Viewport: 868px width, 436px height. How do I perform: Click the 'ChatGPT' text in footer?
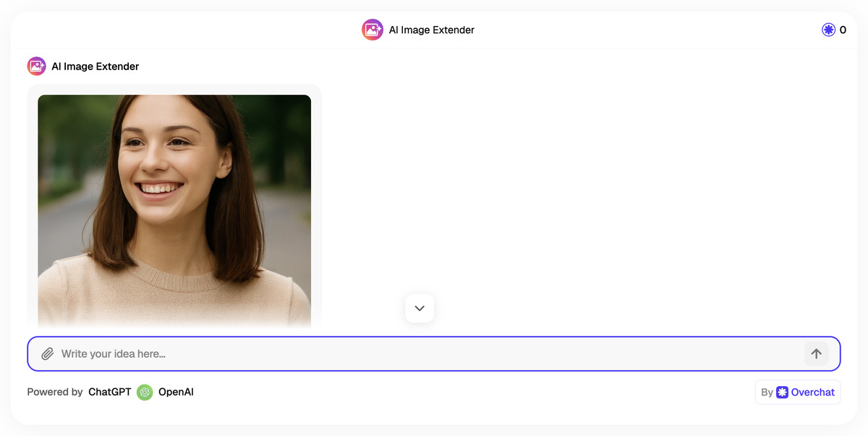[x=110, y=392]
